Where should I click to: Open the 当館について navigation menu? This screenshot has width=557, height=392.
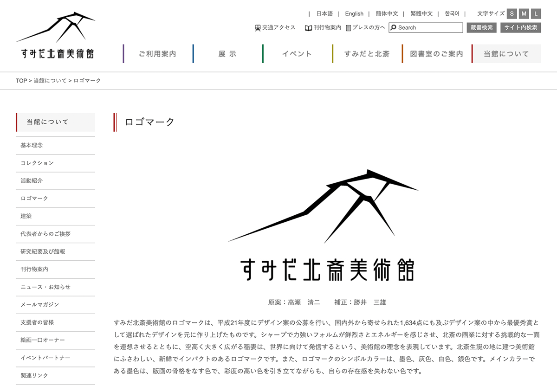[x=506, y=54]
